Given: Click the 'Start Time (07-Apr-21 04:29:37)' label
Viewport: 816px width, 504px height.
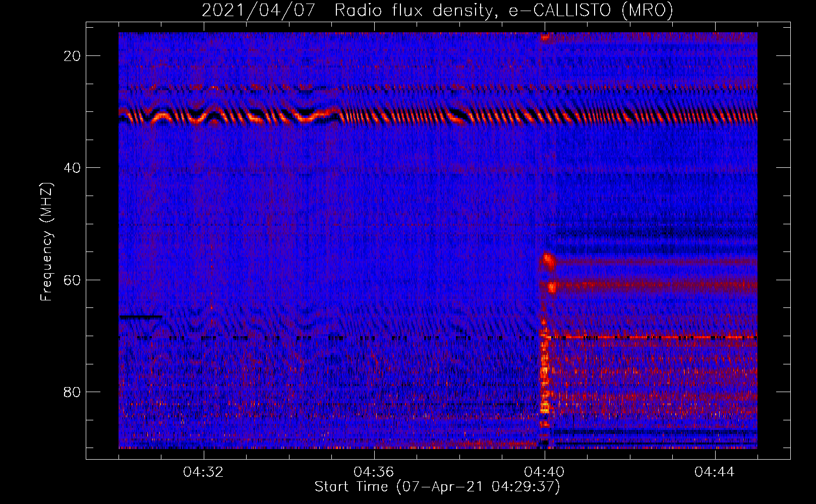Looking at the screenshot, I should (437, 487).
